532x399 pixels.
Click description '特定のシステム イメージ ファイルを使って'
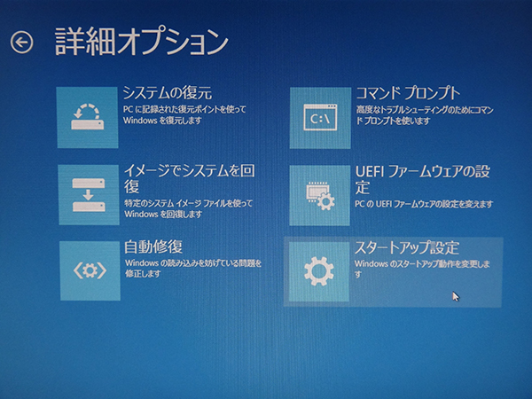click(x=189, y=203)
